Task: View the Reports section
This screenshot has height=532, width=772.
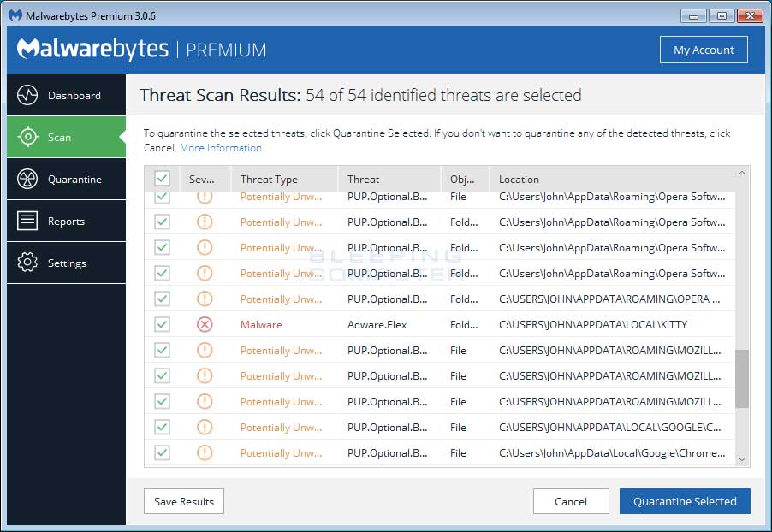Action: click(x=66, y=221)
